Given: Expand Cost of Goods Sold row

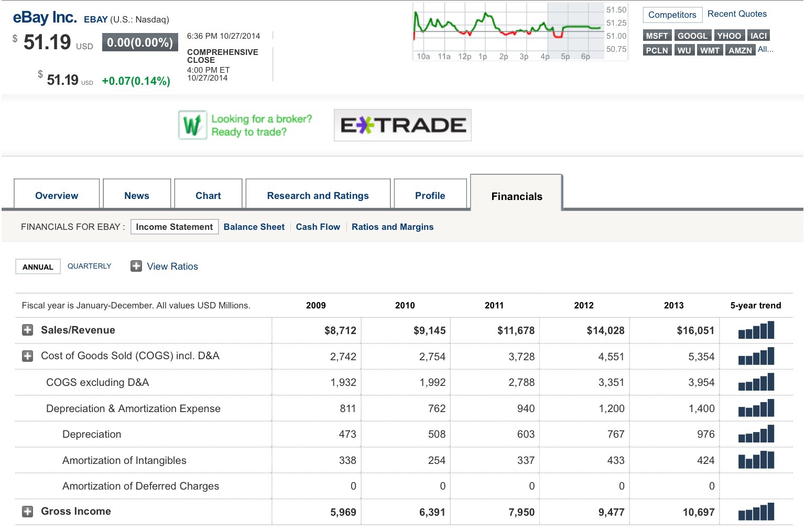Looking at the screenshot, I should pos(28,356).
